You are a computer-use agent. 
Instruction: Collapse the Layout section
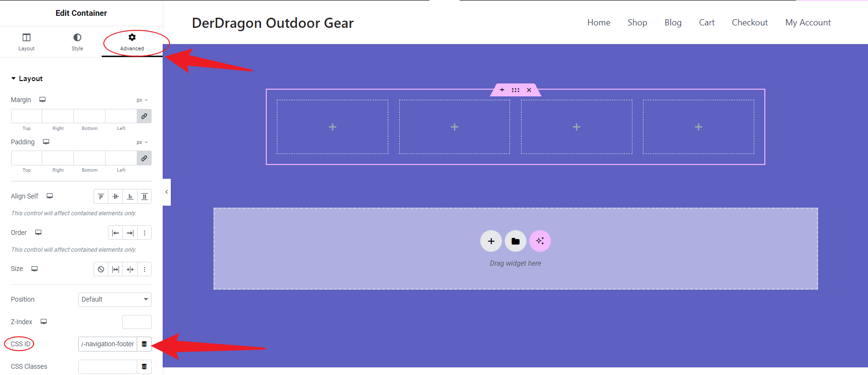[27, 79]
